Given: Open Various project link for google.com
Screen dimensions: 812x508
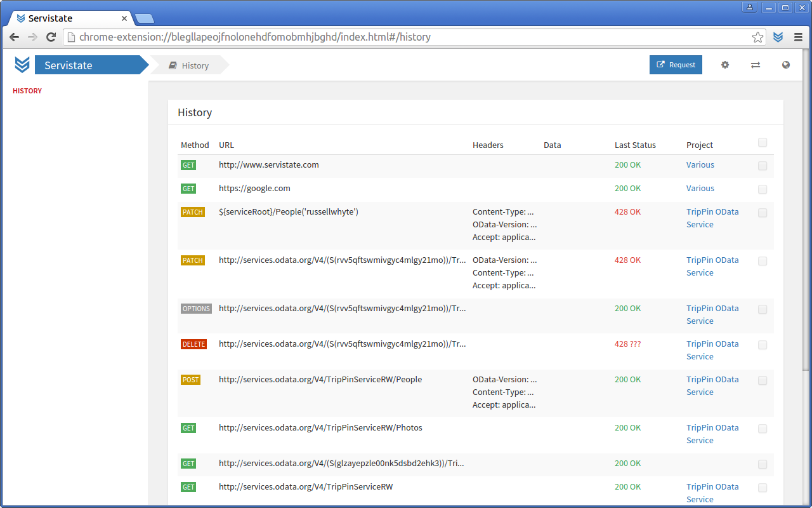Looking at the screenshot, I should tap(700, 188).
